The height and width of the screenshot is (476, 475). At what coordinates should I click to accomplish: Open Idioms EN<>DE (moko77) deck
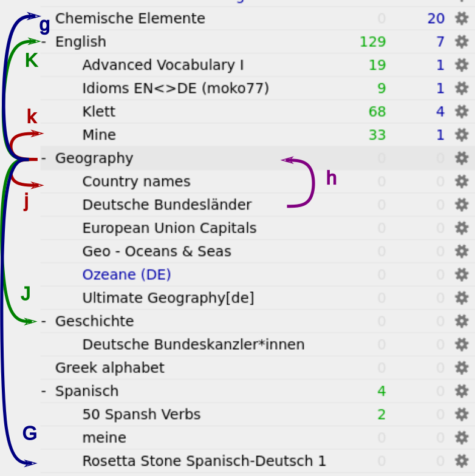pos(175,89)
